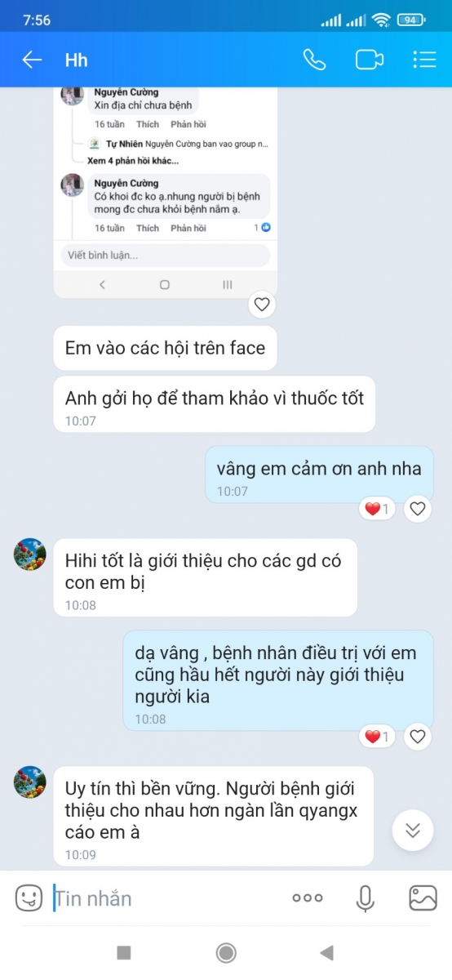The width and height of the screenshot is (452, 980).
Task: Tap the scroll-to-bottom double chevron button
Action: 413,831
